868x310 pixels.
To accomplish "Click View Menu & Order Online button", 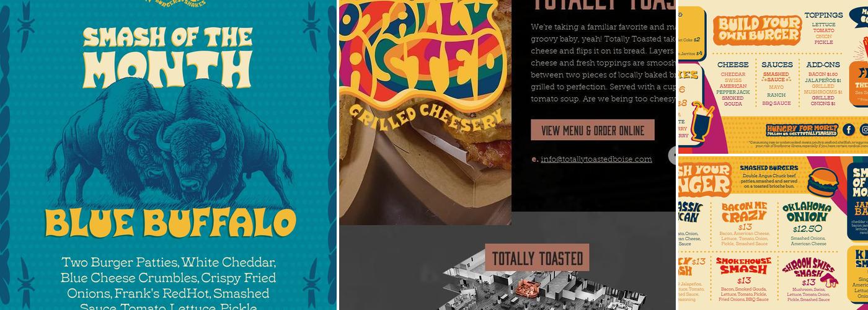I will coord(593,130).
